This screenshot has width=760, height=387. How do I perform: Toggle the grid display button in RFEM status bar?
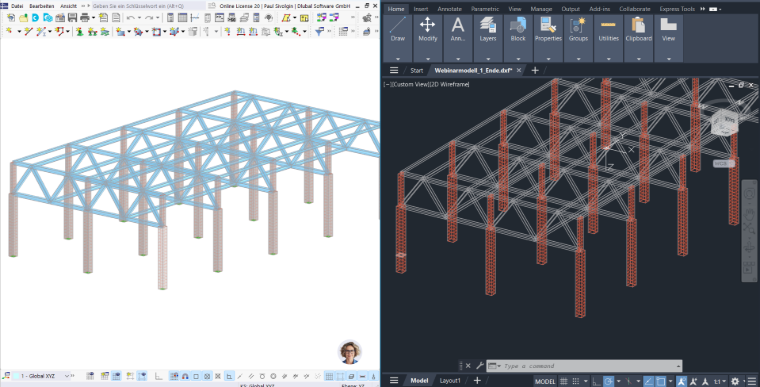coord(329,376)
